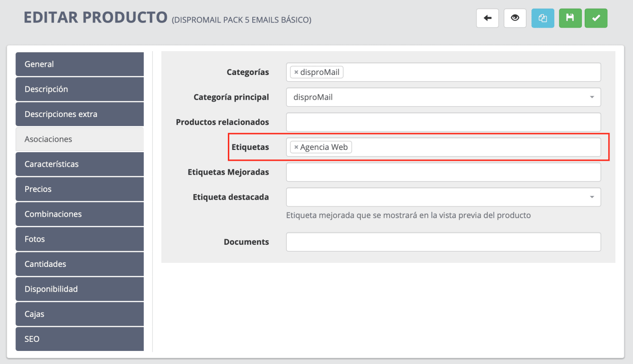Click the Dispromail Pack 5 Emails subtitle
This screenshot has height=364, width=633.
click(x=241, y=20)
